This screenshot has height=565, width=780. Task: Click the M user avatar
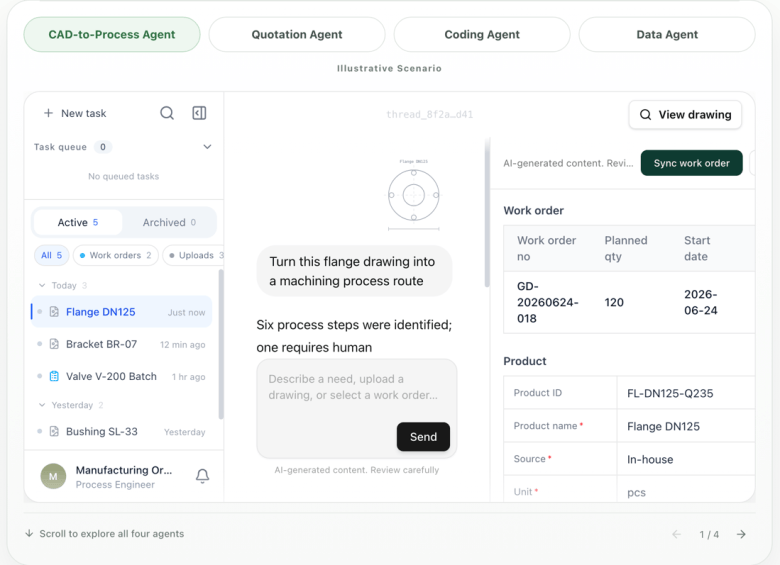tap(53, 476)
